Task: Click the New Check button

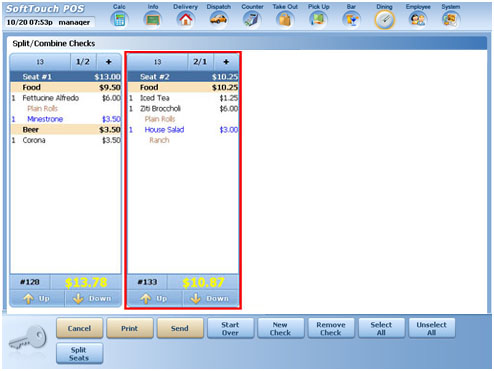Action: pyautogui.click(x=280, y=328)
